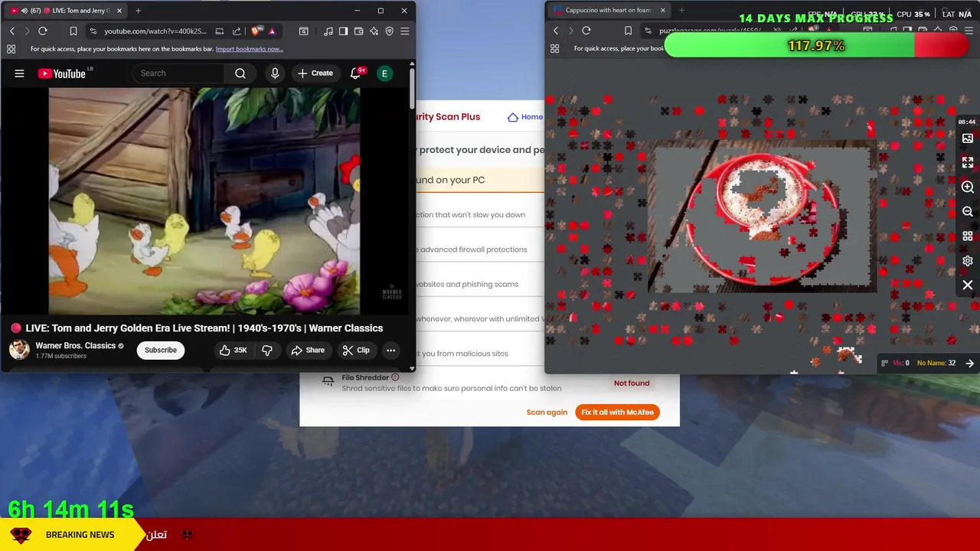The height and width of the screenshot is (551, 980).
Task: Open site settings icon beside youtube.com address
Action: tap(93, 31)
